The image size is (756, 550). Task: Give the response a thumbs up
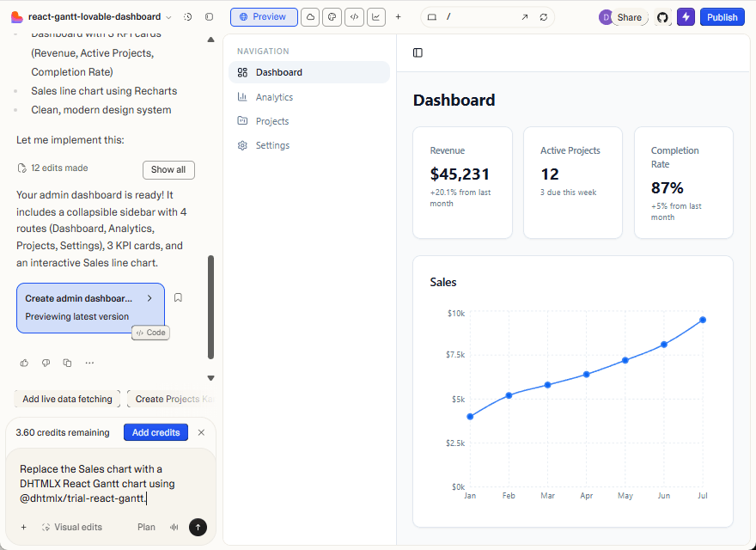[x=24, y=363]
